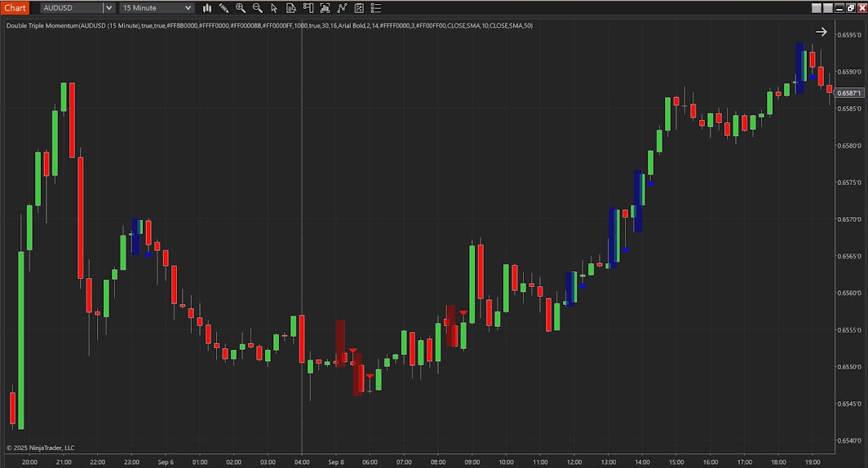Open the drawing tools pencil menu
Viewport: 868px width, 468px height.
(x=224, y=8)
